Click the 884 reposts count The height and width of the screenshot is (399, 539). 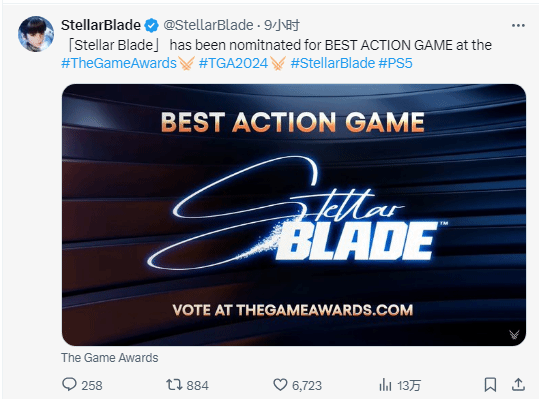(x=197, y=386)
